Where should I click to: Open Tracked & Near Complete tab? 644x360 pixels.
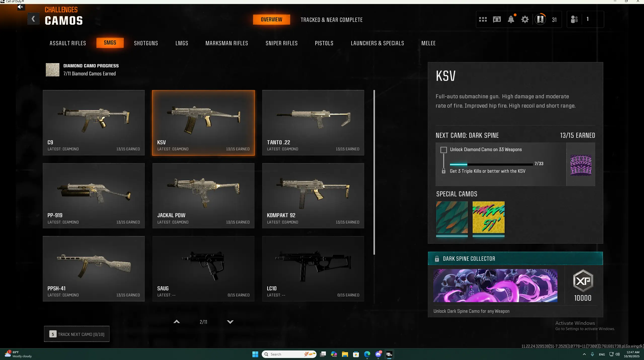(331, 20)
